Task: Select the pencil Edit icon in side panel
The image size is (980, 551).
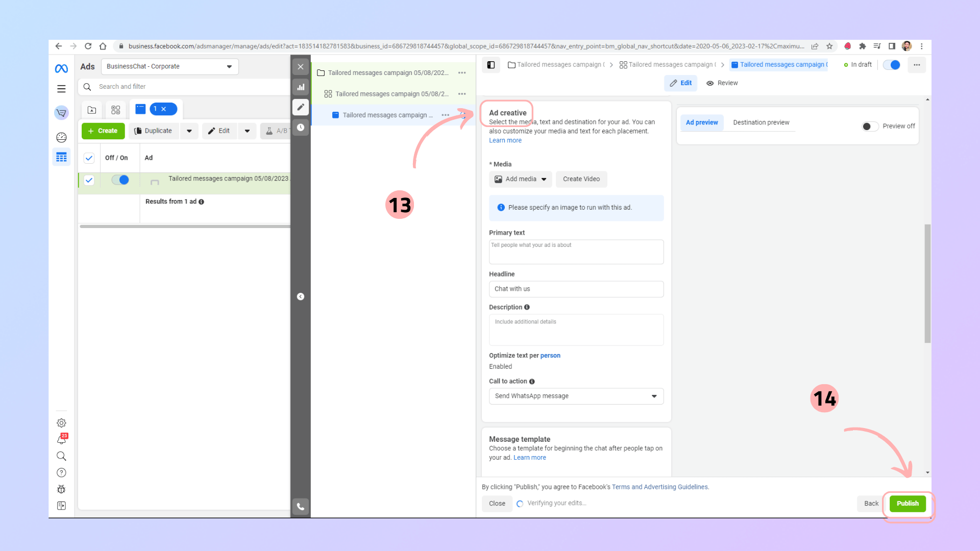Action: [301, 107]
